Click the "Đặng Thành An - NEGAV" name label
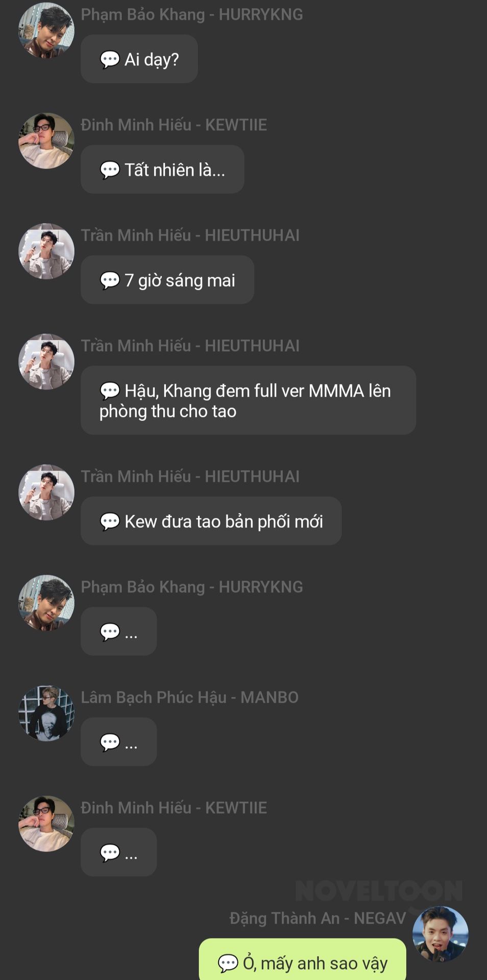487x980 pixels. tap(318, 918)
